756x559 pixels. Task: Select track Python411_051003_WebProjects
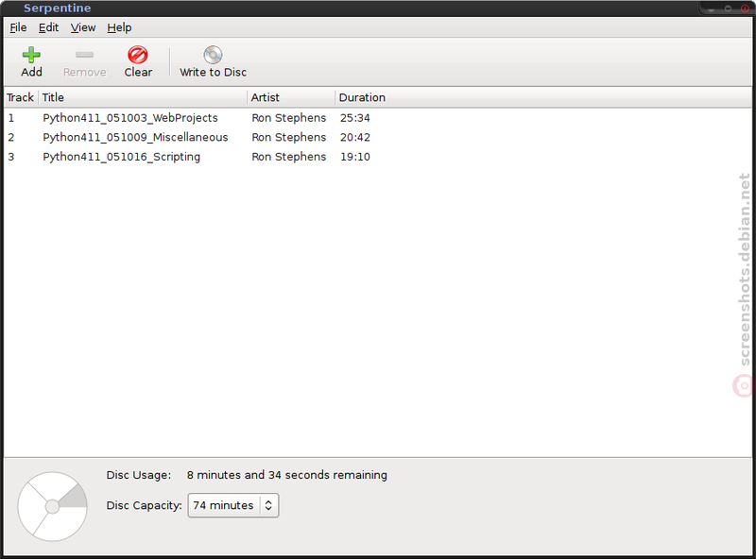130,118
